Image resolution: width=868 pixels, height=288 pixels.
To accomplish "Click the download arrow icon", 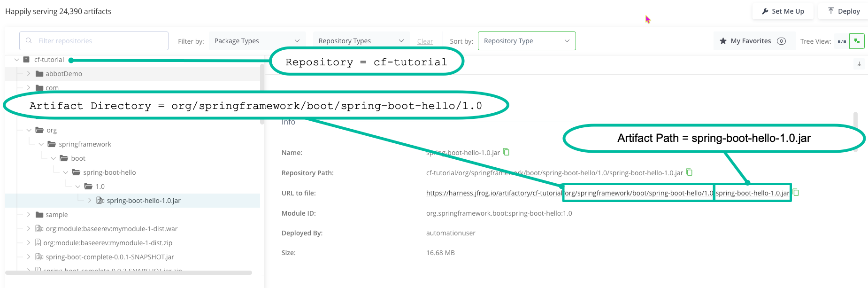I will pos(859,64).
